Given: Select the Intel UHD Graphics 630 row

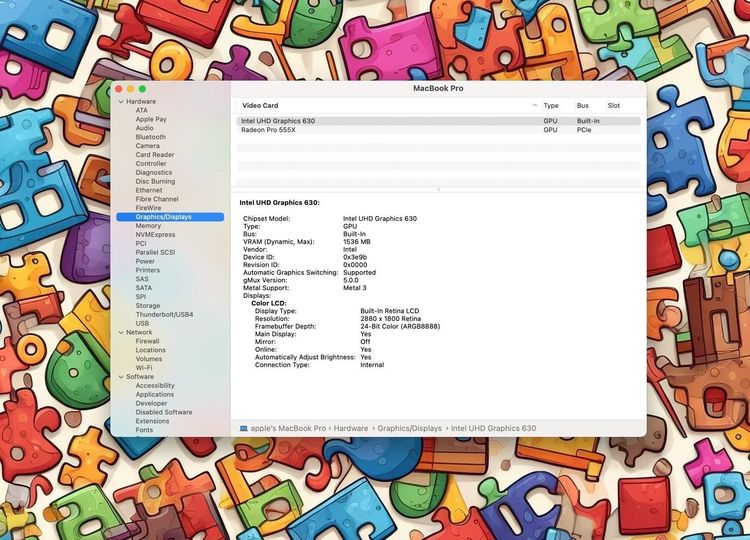Looking at the screenshot, I should (x=439, y=121).
